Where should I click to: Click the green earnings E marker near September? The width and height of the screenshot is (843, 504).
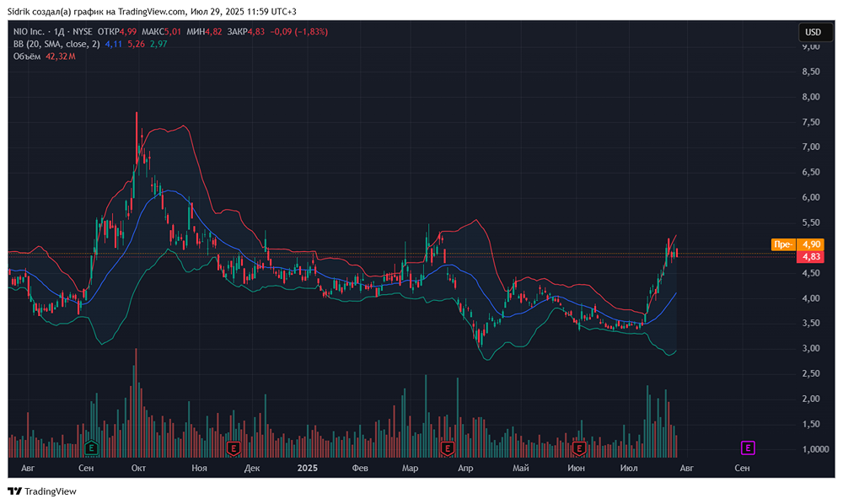tap(91, 448)
